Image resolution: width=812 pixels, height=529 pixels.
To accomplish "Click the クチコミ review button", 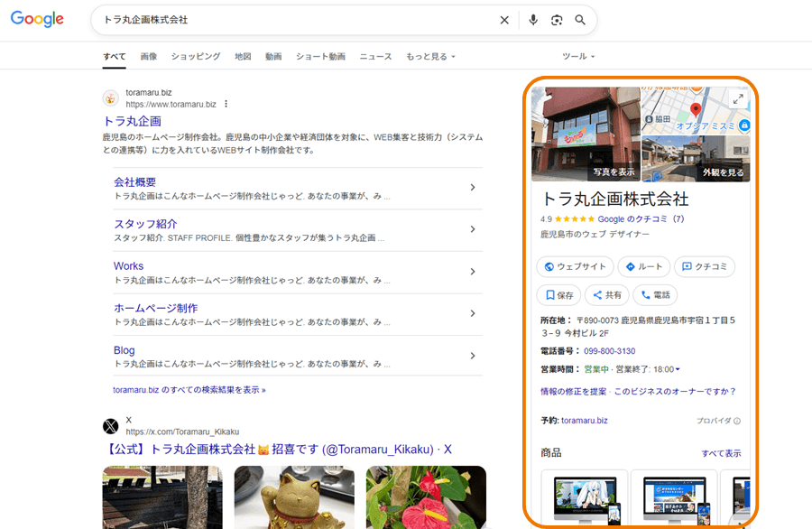I will point(705,267).
